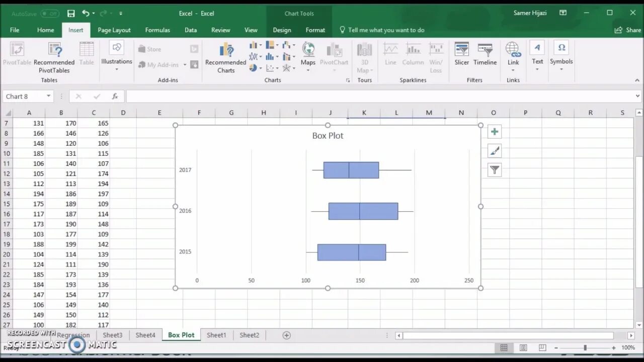Switch to the Sheet1 tab
Screen dimensions: 644x362
point(217,335)
